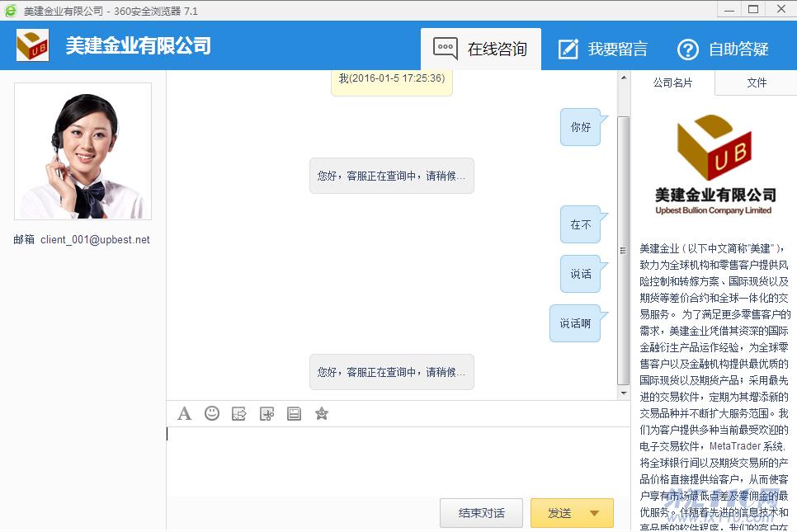Click the star face rating icon
The width and height of the screenshot is (797, 532).
[322, 413]
